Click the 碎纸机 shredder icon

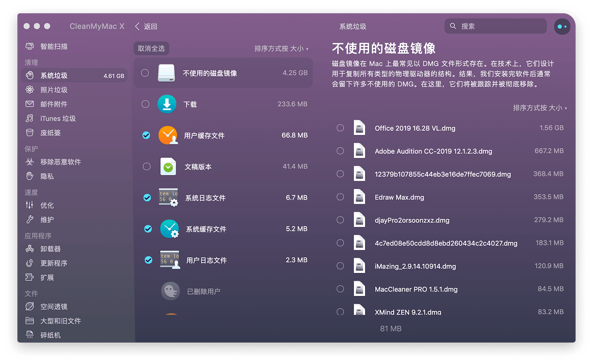coord(30,335)
